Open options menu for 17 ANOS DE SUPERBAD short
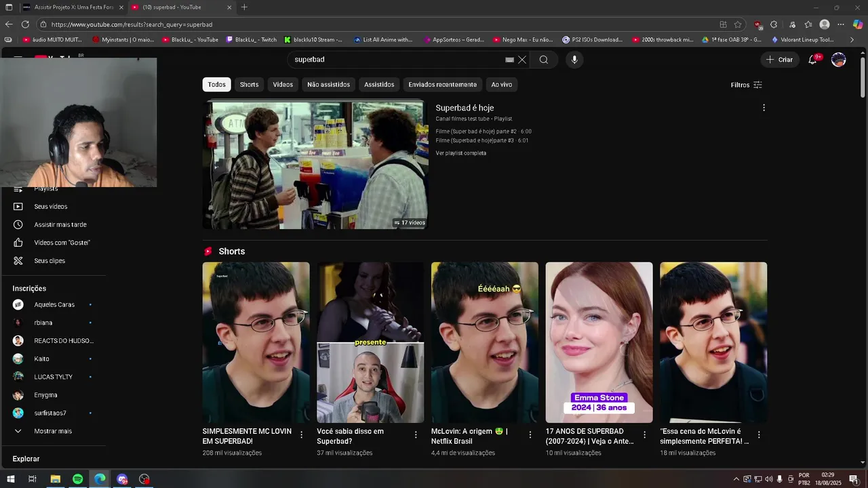 point(645,435)
